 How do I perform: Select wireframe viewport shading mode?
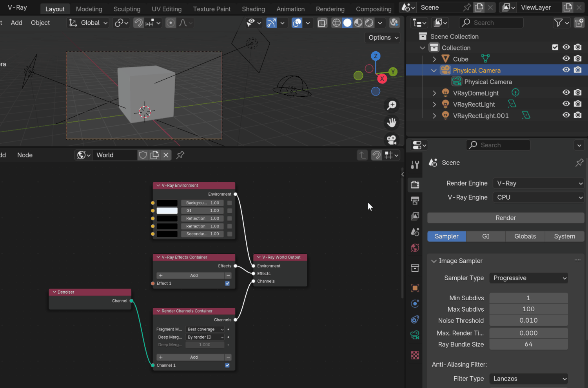(x=336, y=23)
